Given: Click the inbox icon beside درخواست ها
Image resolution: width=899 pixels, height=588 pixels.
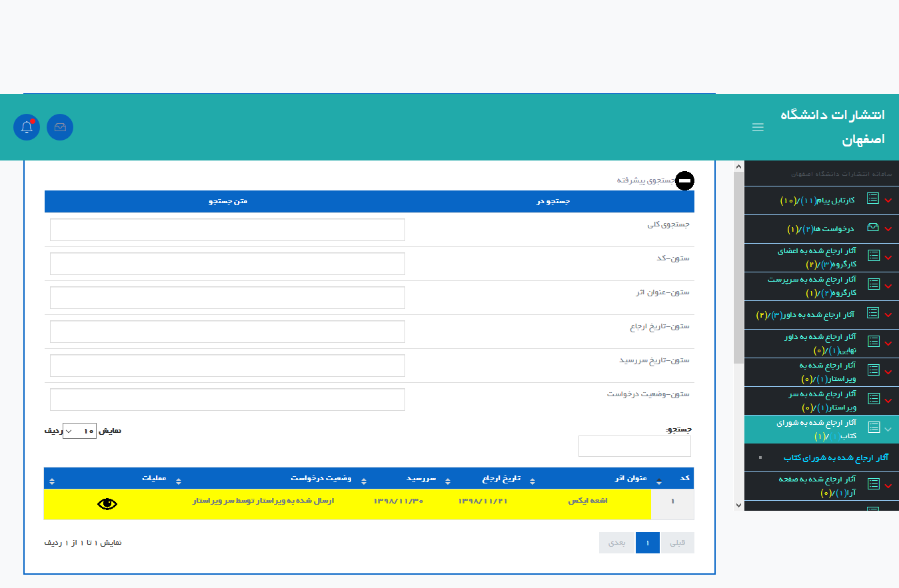Looking at the screenshot, I should click(x=873, y=228).
